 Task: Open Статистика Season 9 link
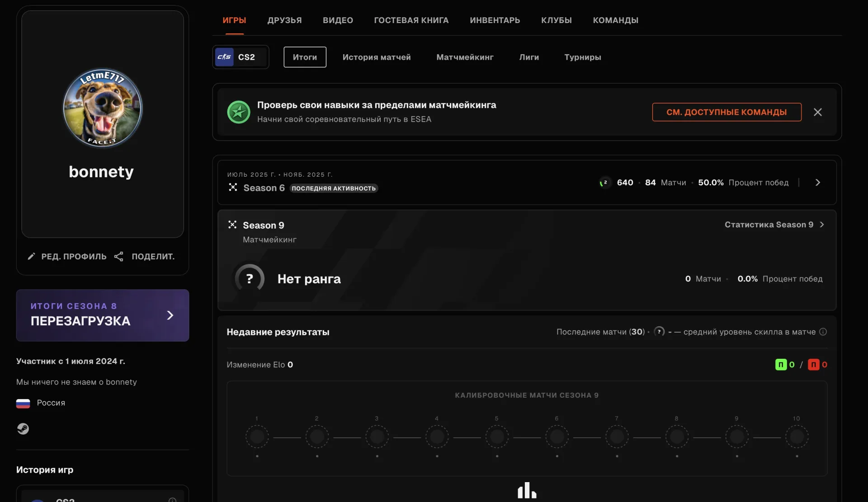(774, 225)
